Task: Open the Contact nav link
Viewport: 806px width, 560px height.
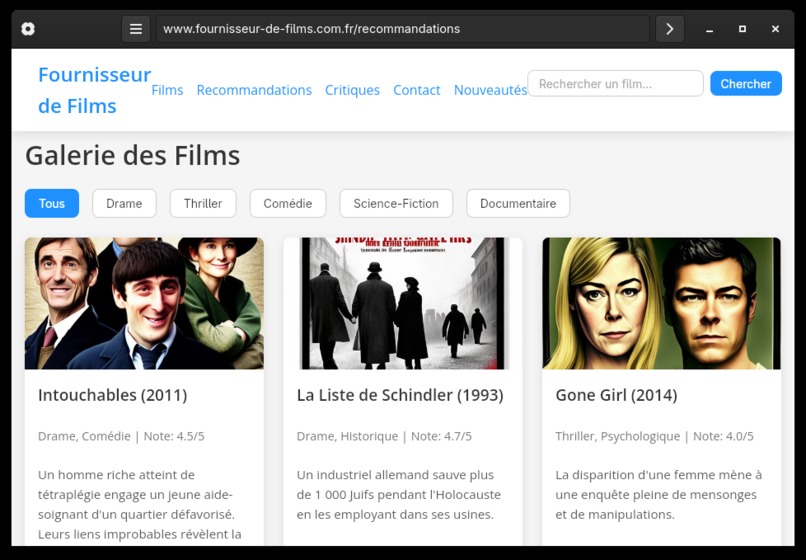Action: pos(416,90)
